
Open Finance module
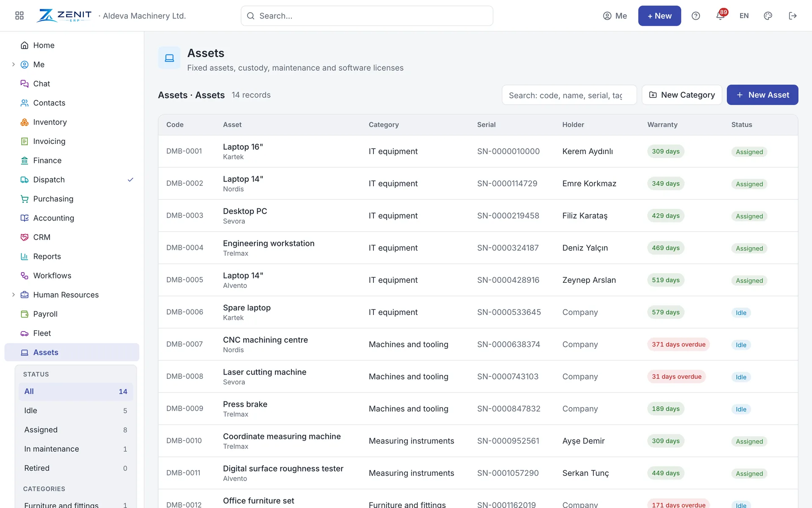click(x=72, y=160)
